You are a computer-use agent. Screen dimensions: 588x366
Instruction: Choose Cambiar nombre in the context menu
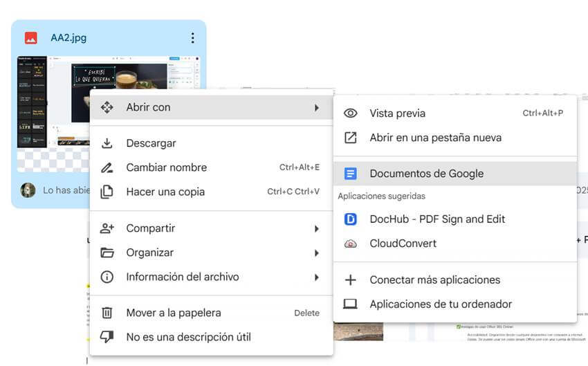click(212, 167)
